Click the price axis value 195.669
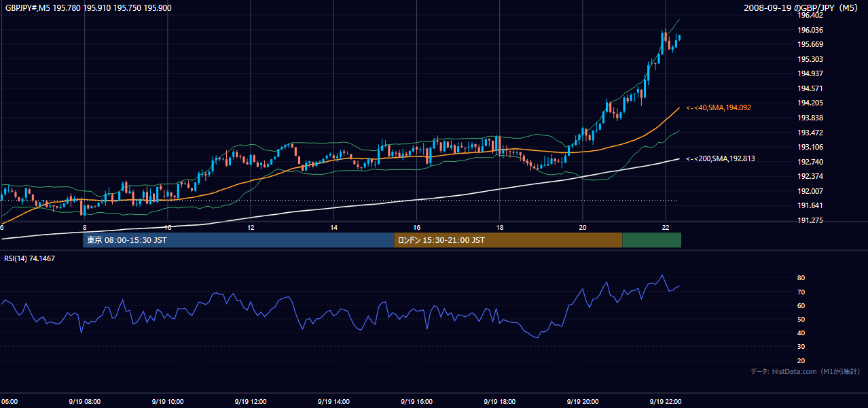 click(x=810, y=45)
